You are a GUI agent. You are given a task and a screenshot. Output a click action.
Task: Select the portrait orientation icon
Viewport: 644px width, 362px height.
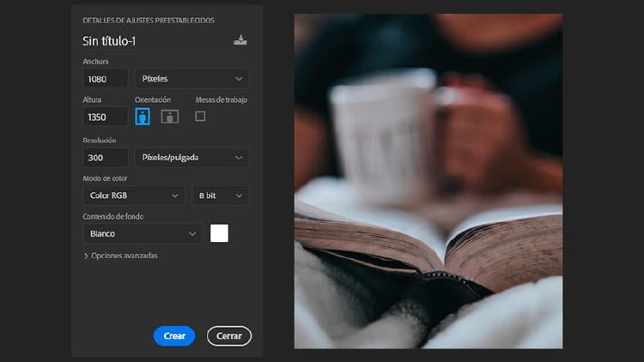click(x=143, y=116)
